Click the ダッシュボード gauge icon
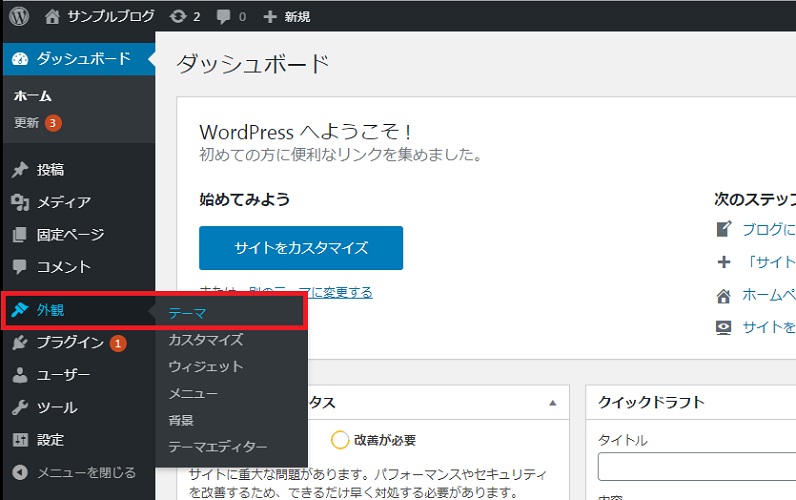Viewport: 796px width, 500px height. point(20,59)
